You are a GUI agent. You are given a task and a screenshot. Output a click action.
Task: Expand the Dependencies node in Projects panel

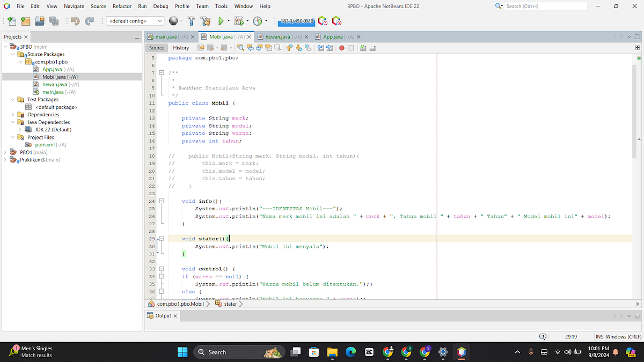(12, 114)
